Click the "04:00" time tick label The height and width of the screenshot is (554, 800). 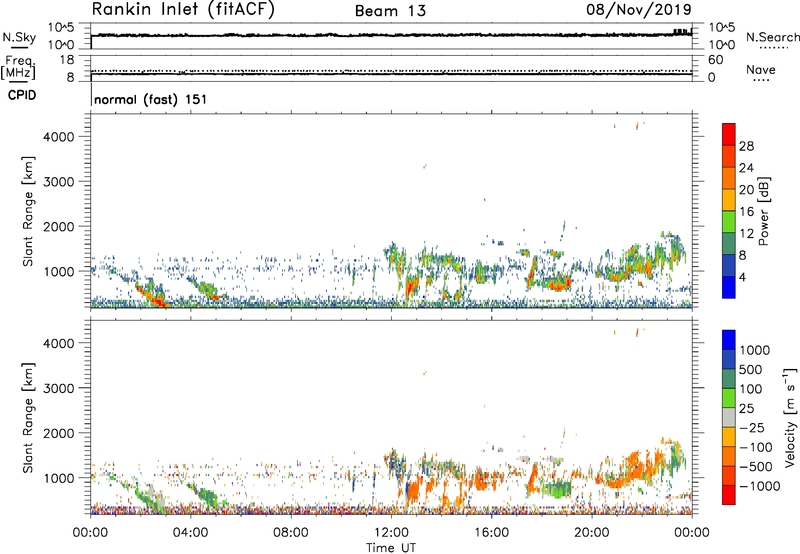pos(190,533)
